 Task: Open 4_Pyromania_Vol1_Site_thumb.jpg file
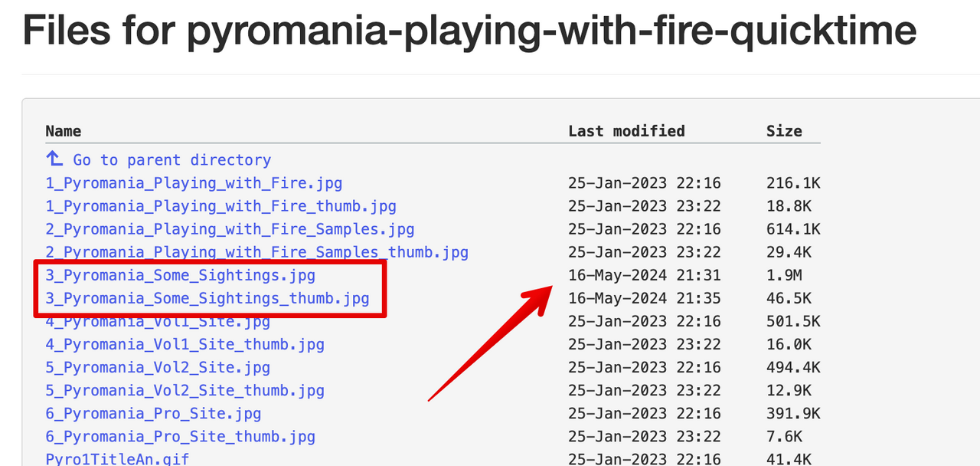coord(185,345)
